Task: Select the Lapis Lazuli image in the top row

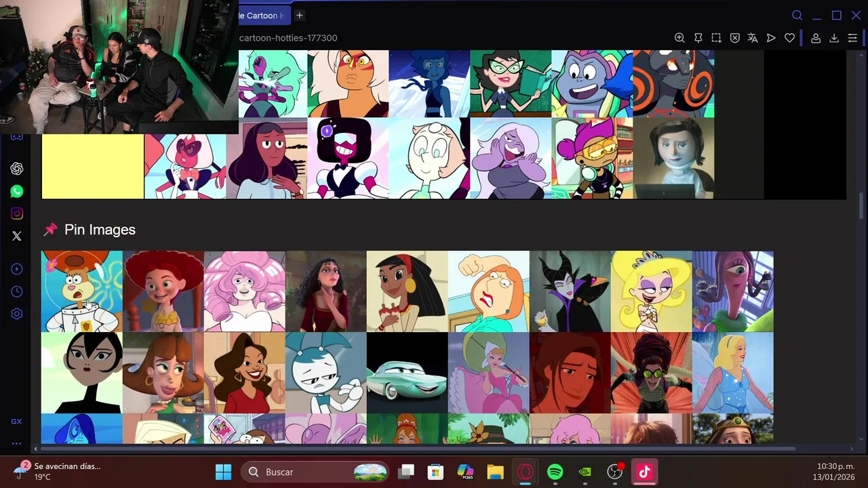Action: [429, 84]
